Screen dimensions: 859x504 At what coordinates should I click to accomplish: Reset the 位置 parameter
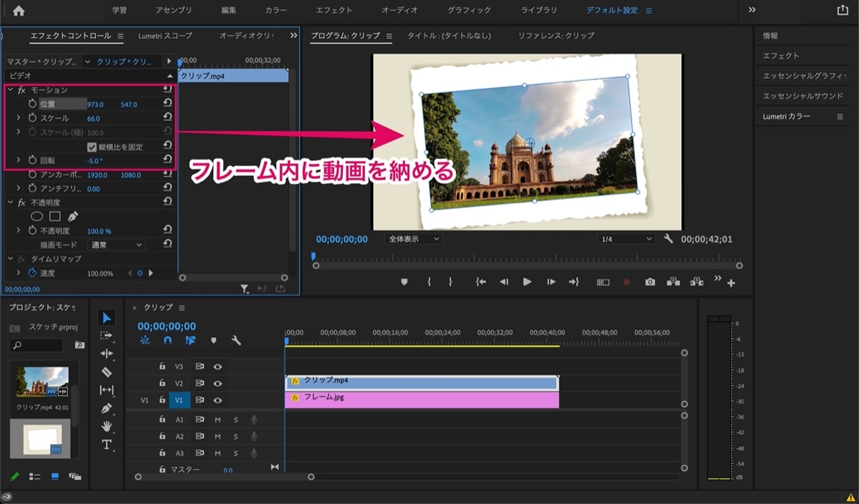click(x=168, y=104)
